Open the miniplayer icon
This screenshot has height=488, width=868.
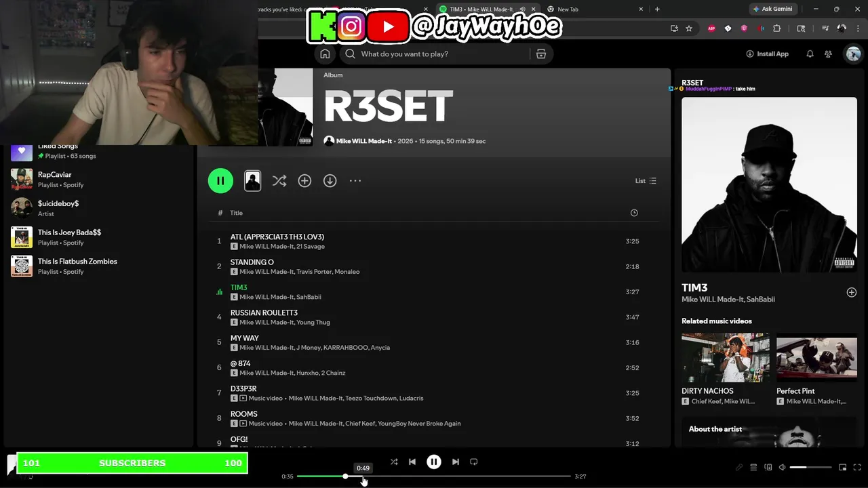point(843,467)
